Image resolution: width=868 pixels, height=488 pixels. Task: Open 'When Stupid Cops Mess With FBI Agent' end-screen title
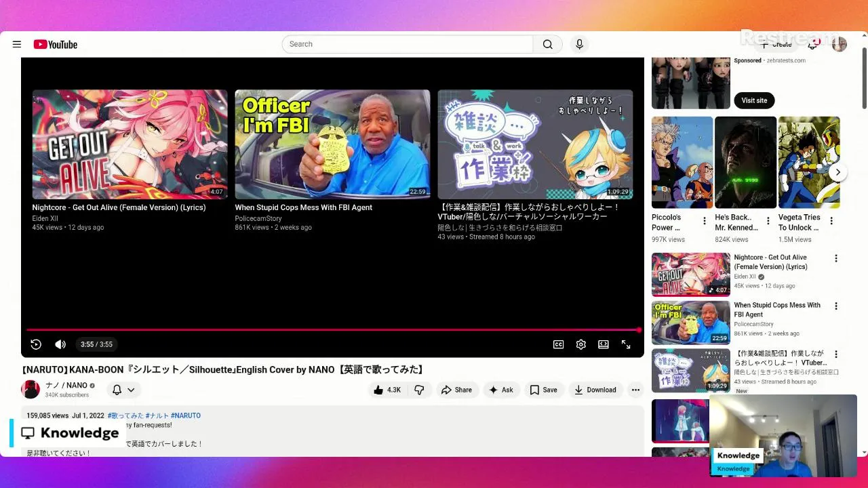[x=303, y=207]
